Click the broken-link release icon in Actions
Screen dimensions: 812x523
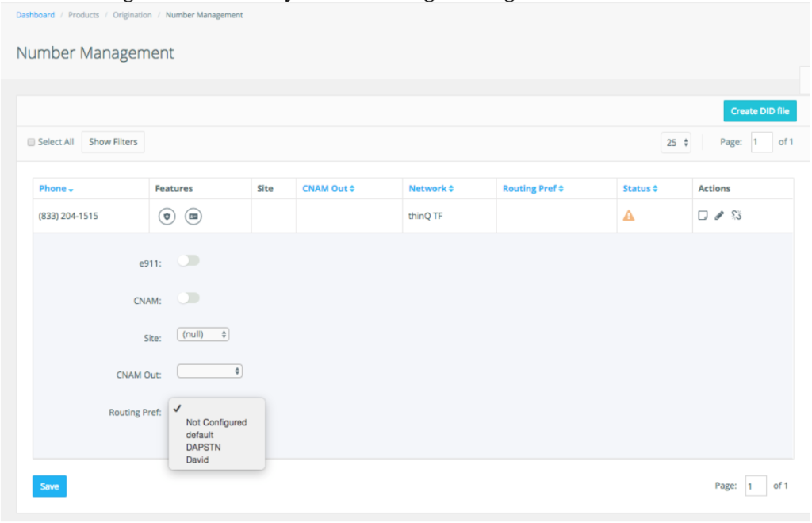coord(736,215)
